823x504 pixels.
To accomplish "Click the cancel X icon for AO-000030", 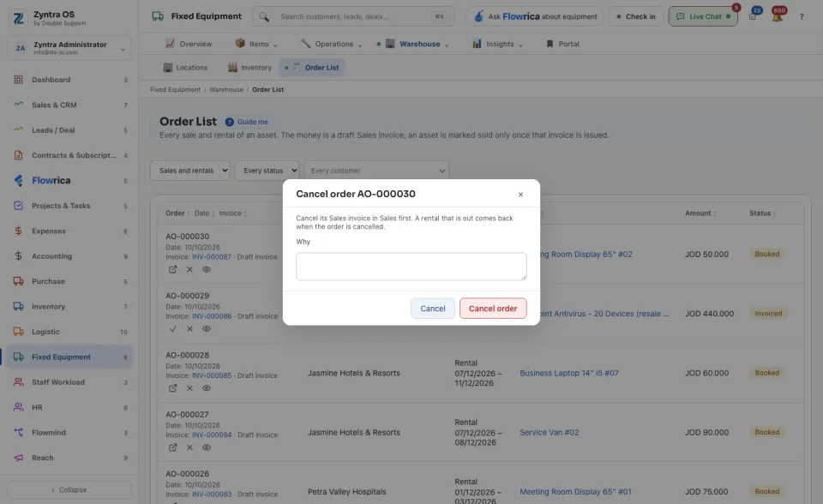I will coord(189,269).
